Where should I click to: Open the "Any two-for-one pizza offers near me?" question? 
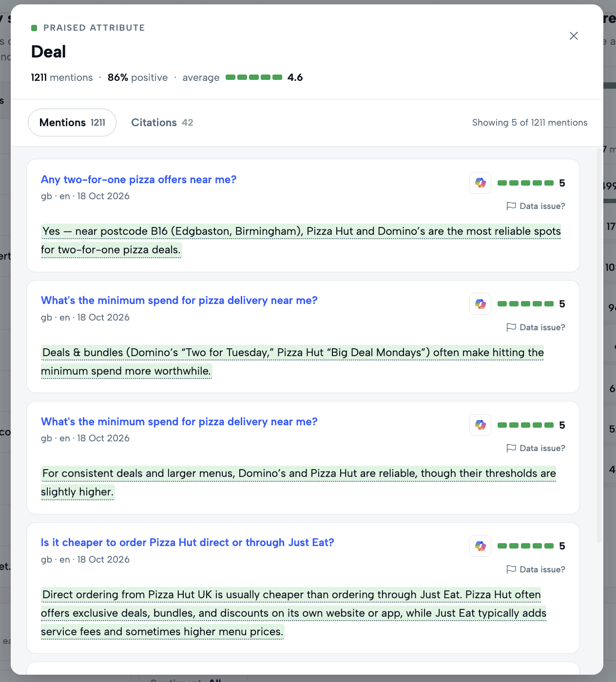coord(138,179)
